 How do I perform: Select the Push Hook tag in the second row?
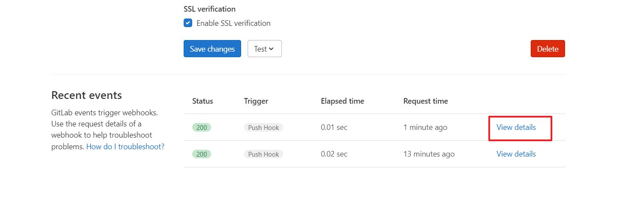263,154
